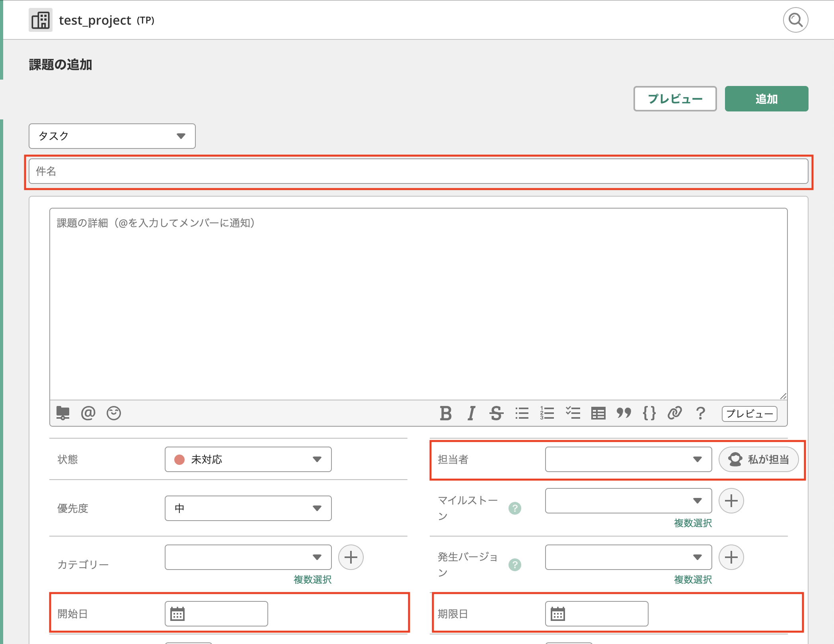Insert a table via toolbar icon
The width and height of the screenshot is (834, 644).
(x=598, y=413)
